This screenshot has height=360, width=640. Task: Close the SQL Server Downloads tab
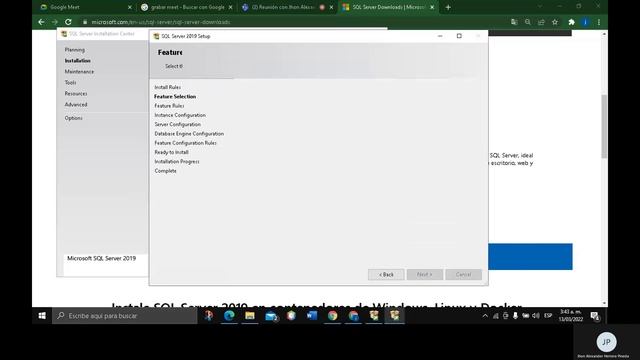432,7
